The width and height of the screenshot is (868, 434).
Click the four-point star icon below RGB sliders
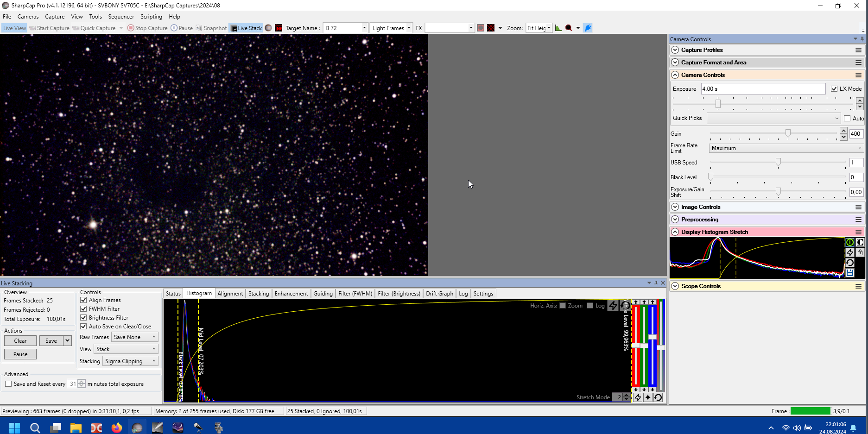click(648, 397)
